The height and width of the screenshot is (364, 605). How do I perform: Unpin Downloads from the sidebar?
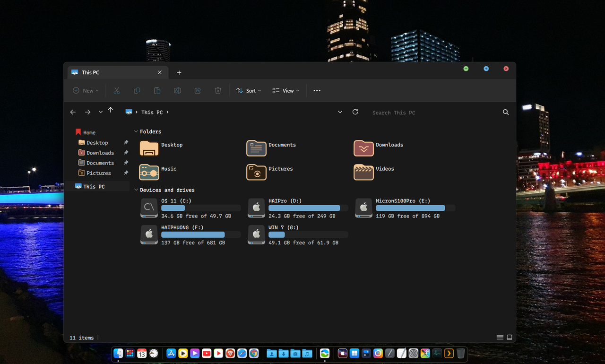tap(126, 153)
